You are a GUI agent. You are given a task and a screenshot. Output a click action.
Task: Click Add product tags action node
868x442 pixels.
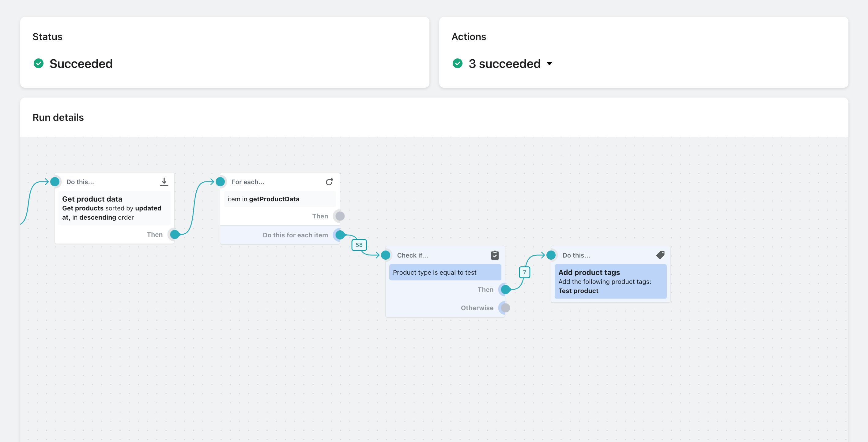pos(609,281)
